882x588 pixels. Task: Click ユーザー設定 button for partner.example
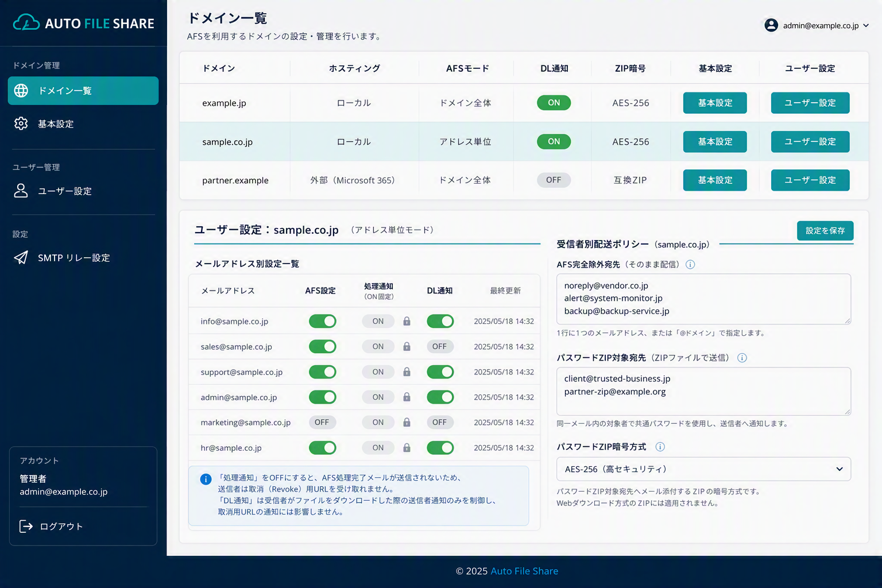coord(810,180)
